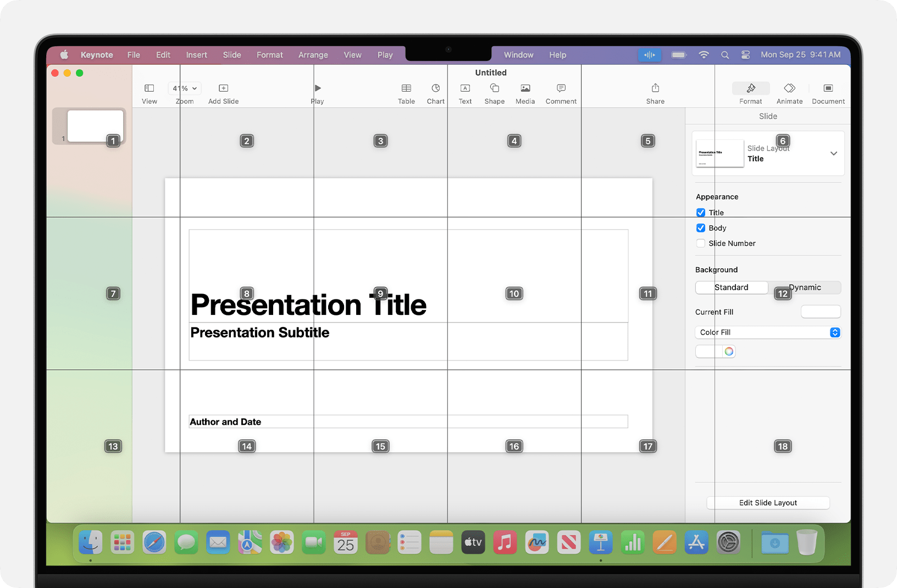Click the Edit Slide Layout button
The height and width of the screenshot is (588, 897).
[768, 503]
